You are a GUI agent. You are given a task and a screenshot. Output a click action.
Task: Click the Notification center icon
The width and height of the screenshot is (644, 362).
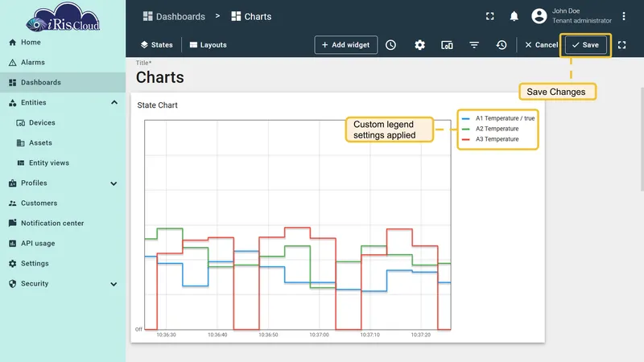13,223
